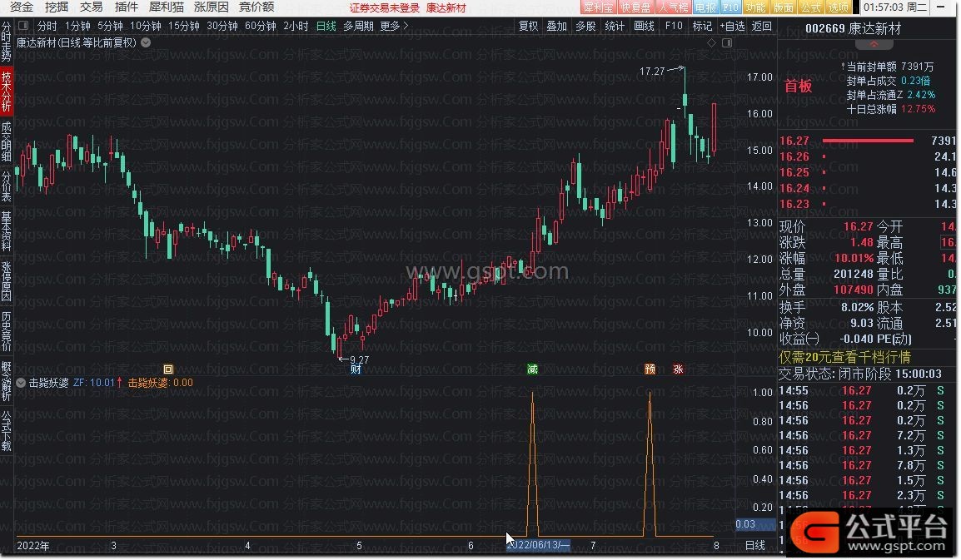Screen dimensions: 961x560
Task: Click the 标记 mark toolbar button
Action: point(702,26)
